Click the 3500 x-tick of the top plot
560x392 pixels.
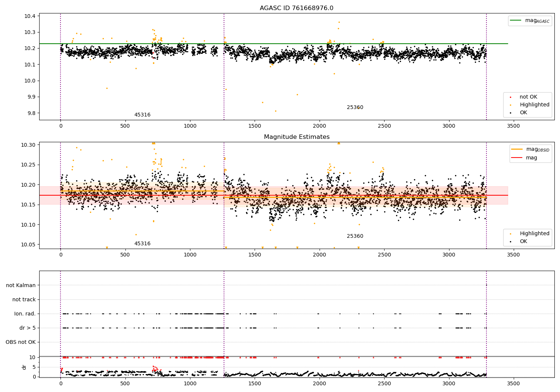click(x=513, y=126)
